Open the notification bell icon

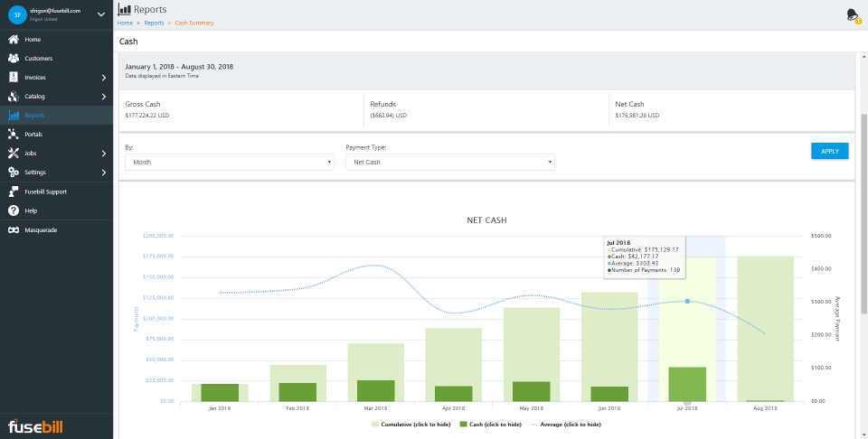coord(853,15)
